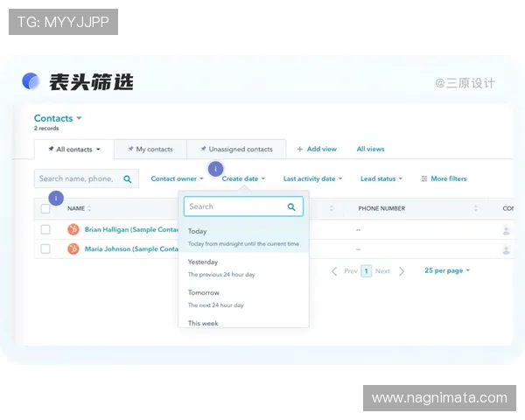Click the Prev pagination link
The image size is (525, 420).
(x=351, y=271)
